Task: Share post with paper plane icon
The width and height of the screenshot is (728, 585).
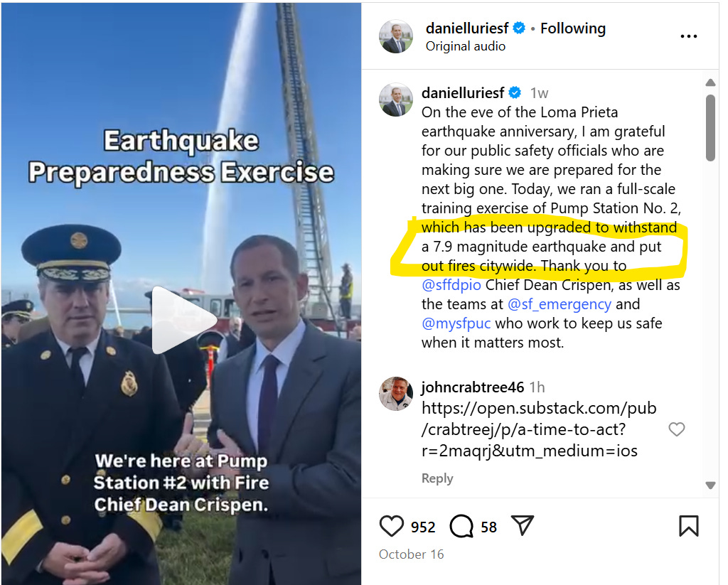Action: 523,525
